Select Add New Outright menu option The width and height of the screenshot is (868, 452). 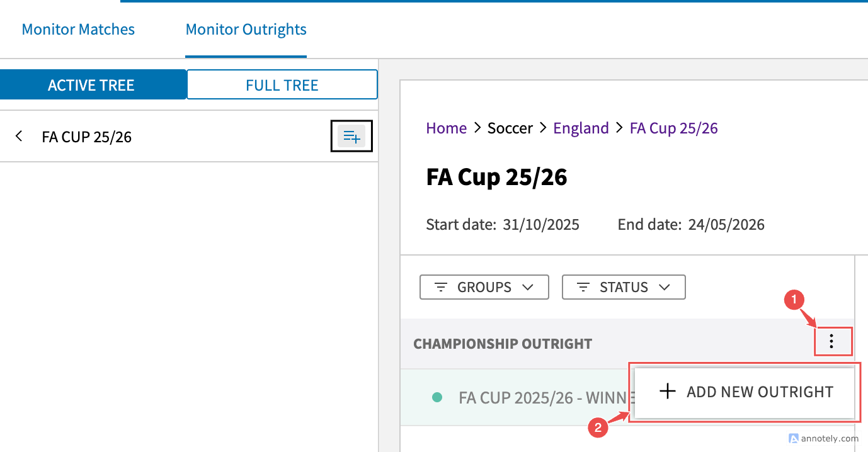click(x=760, y=392)
